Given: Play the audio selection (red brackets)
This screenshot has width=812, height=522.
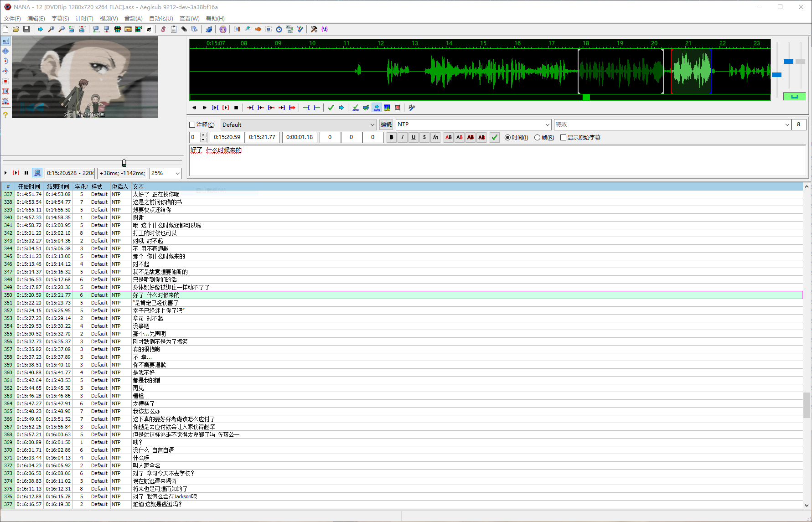Looking at the screenshot, I should pyautogui.click(x=226, y=108).
